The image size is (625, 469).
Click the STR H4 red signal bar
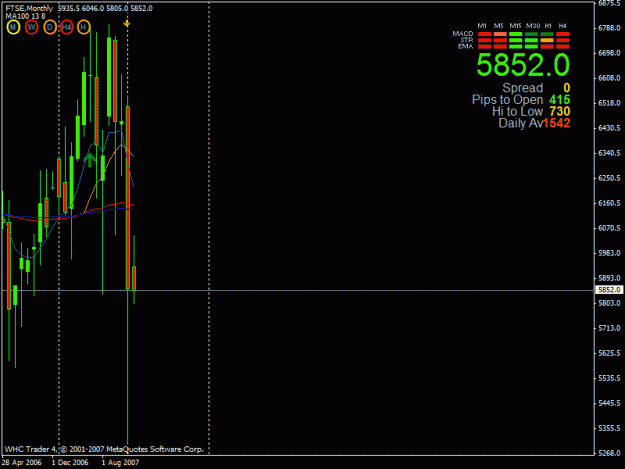point(563,40)
